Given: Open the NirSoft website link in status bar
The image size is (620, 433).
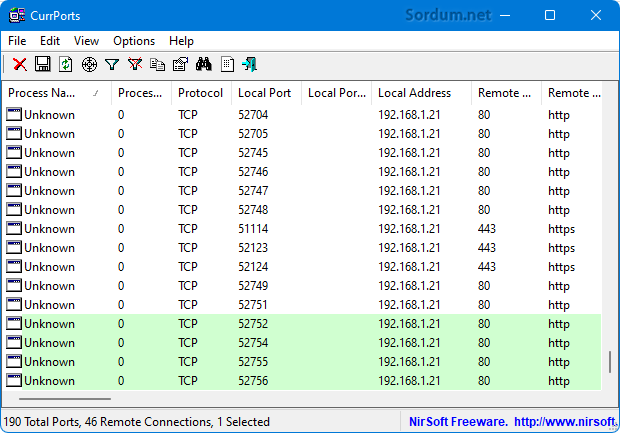Looking at the screenshot, I should coord(564,422).
